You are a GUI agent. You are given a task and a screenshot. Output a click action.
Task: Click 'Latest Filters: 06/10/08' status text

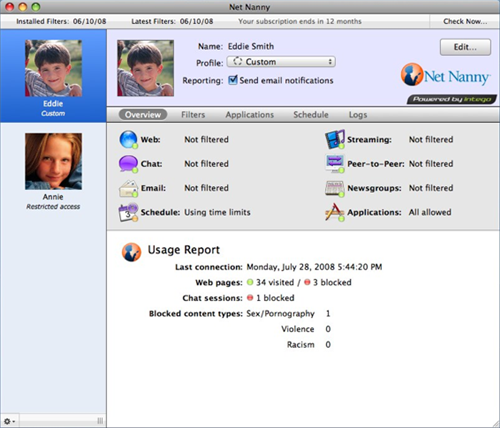point(172,21)
